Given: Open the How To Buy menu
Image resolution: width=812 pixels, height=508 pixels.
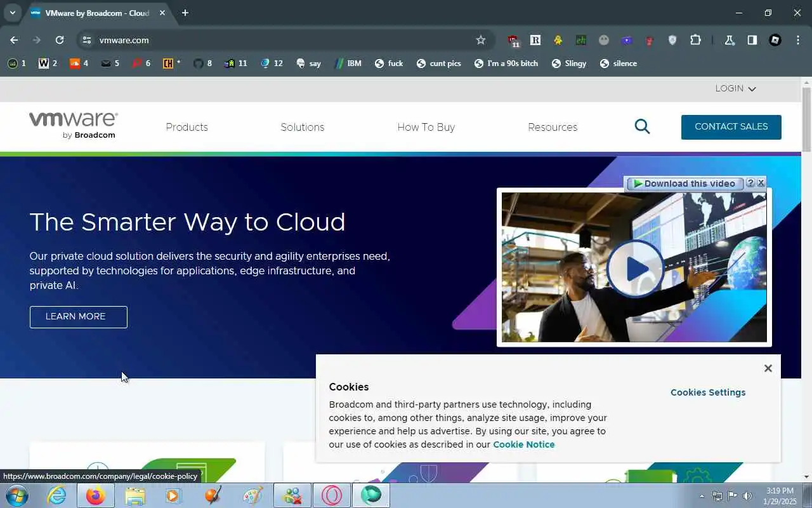Looking at the screenshot, I should [426, 127].
